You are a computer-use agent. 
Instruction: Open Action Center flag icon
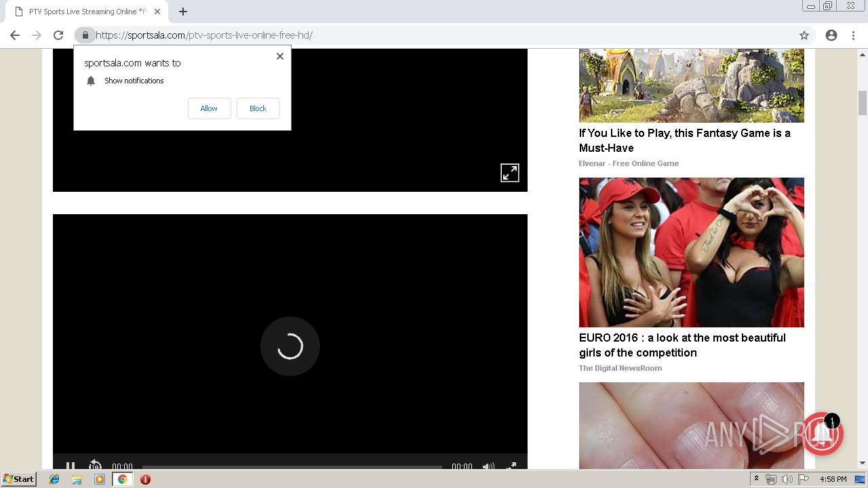pyautogui.click(x=804, y=479)
